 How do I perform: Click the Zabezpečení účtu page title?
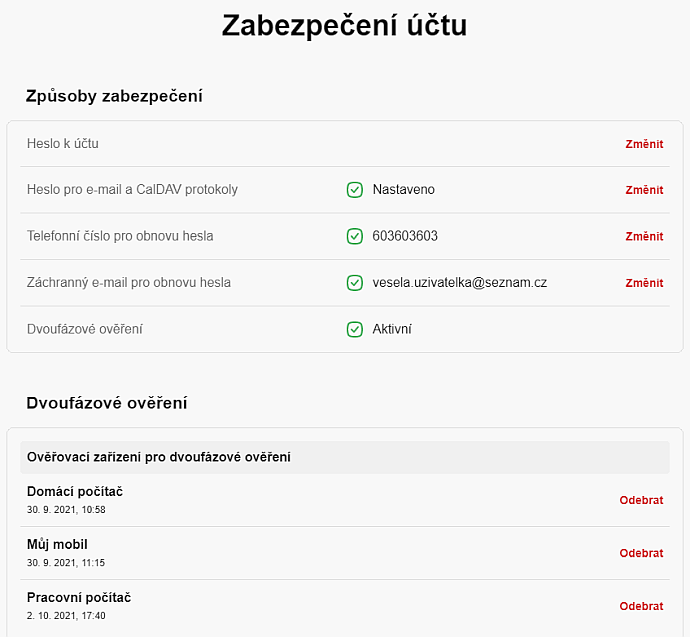pyautogui.click(x=345, y=25)
